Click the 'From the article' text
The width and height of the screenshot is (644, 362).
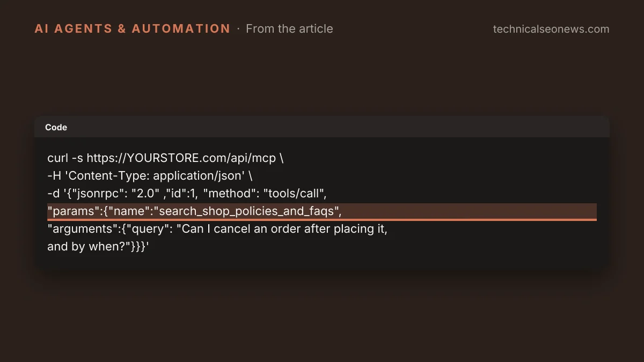[289, 29]
